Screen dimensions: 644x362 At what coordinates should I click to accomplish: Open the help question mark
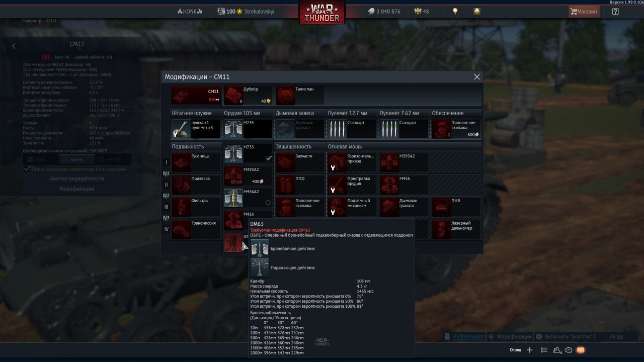(615, 11)
